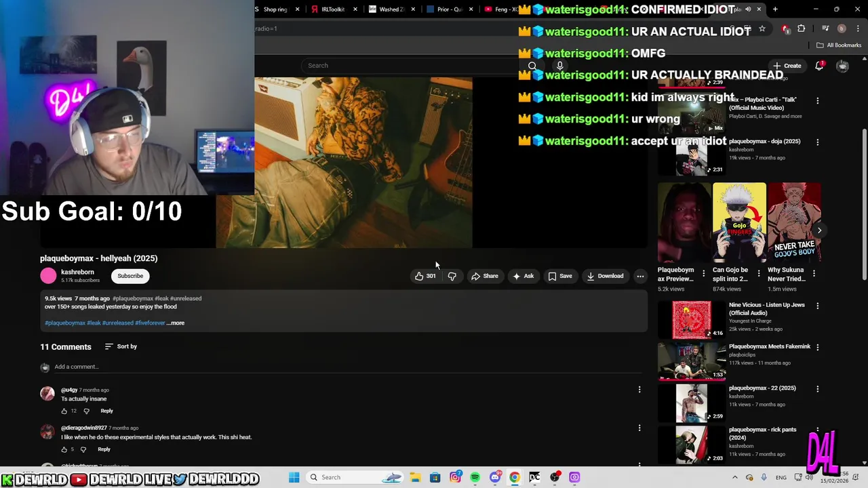The height and width of the screenshot is (488, 868).
Task: Open the YouTube account avatar menu
Action: 842,66
